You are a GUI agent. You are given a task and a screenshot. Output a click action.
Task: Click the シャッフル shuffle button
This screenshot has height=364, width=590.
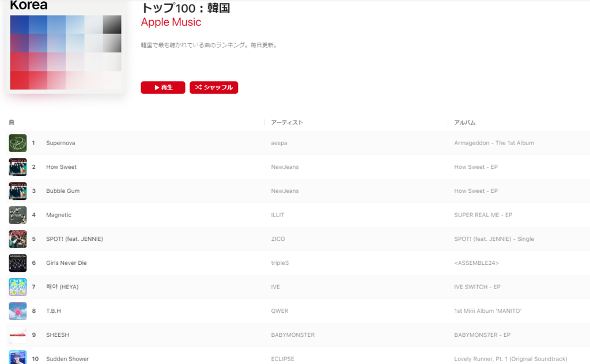pyautogui.click(x=214, y=87)
